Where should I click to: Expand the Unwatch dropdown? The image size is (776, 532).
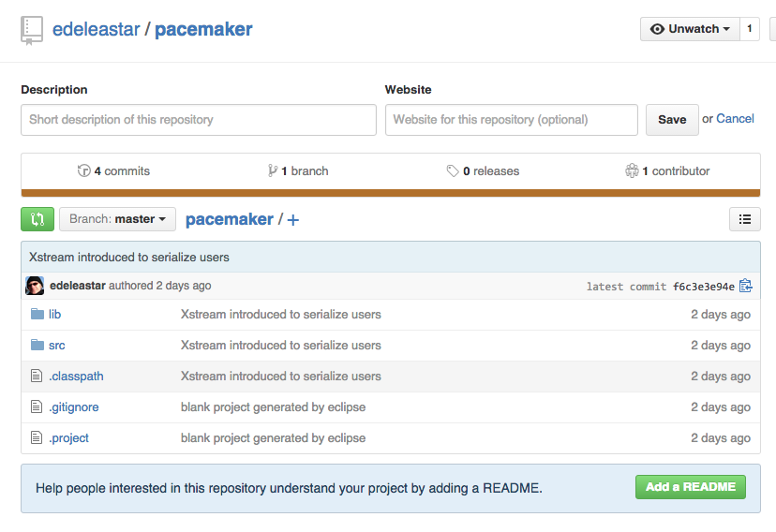(690, 29)
